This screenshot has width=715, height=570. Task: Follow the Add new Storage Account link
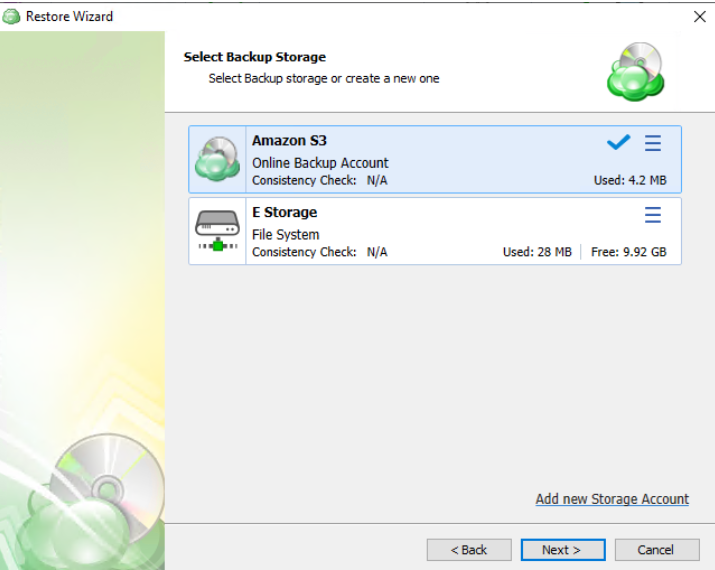pyautogui.click(x=612, y=499)
